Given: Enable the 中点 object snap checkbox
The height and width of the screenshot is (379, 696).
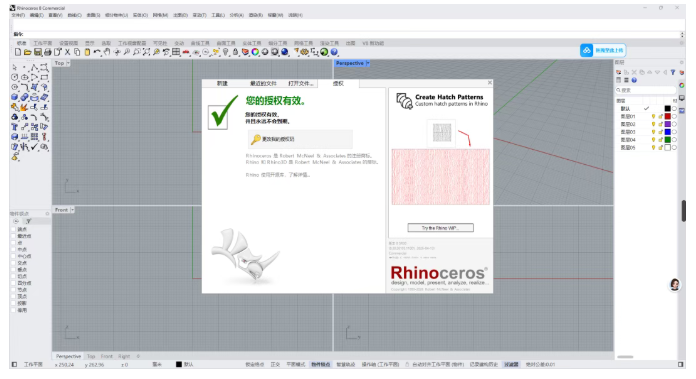Looking at the screenshot, I should click(13, 249).
